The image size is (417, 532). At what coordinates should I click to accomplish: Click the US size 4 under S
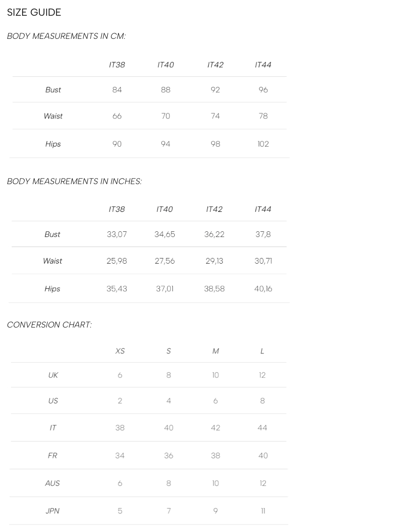pyautogui.click(x=168, y=401)
